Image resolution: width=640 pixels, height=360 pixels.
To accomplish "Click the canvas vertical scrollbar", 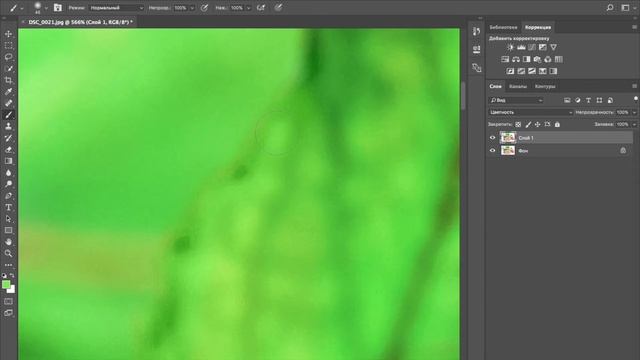I will click(463, 96).
